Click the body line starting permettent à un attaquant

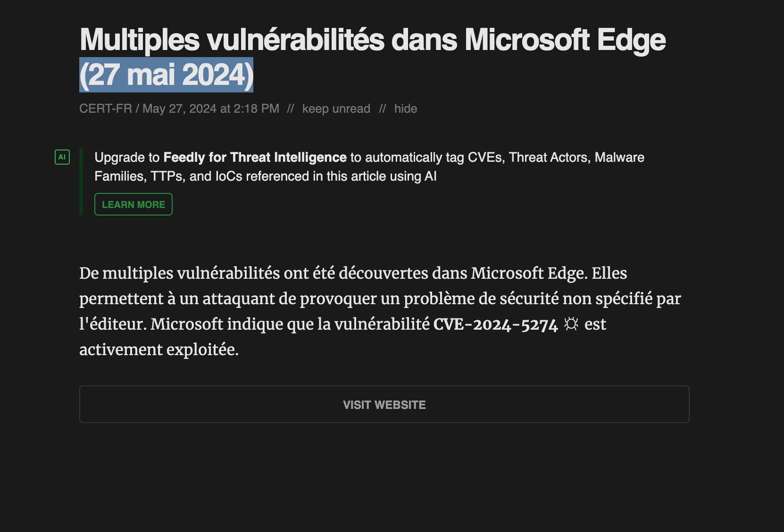pyautogui.click(x=380, y=299)
